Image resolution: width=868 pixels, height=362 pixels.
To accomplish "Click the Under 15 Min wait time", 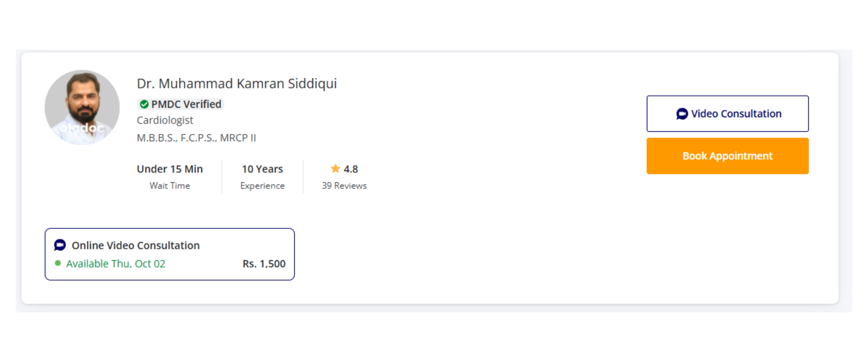I will tap(170, 169).
